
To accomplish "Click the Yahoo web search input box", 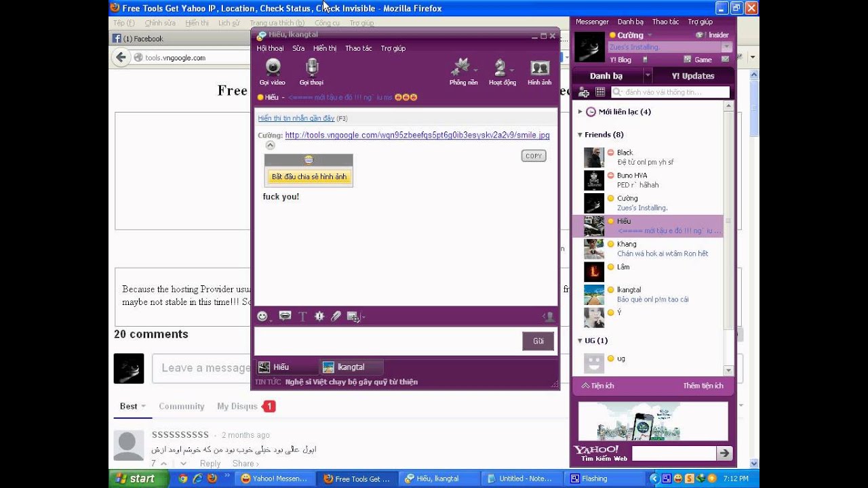I will [x=674, y=453].
